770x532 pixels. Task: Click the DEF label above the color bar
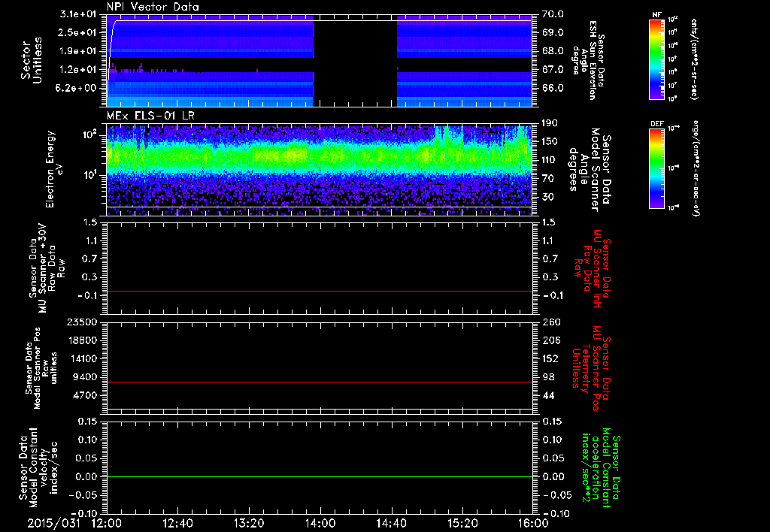[x=656, y=124]
